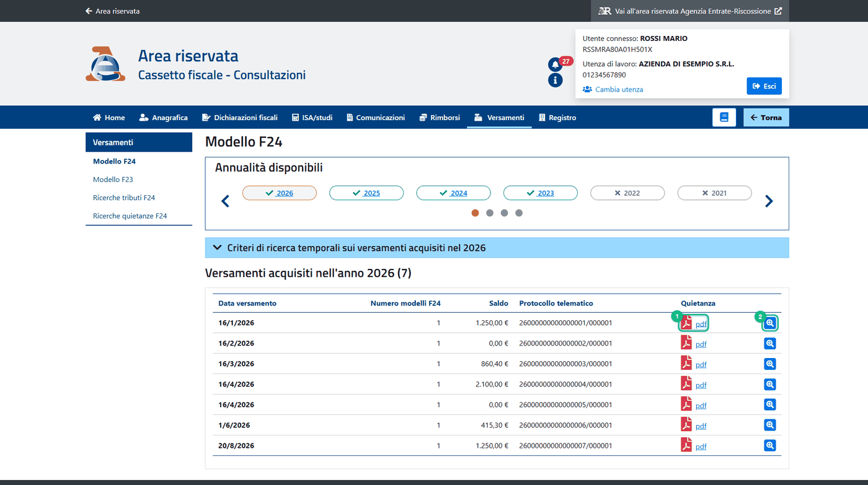This screenshot has height=485, width=868.
Task: Select year 2025
Action: pos(366,193)
